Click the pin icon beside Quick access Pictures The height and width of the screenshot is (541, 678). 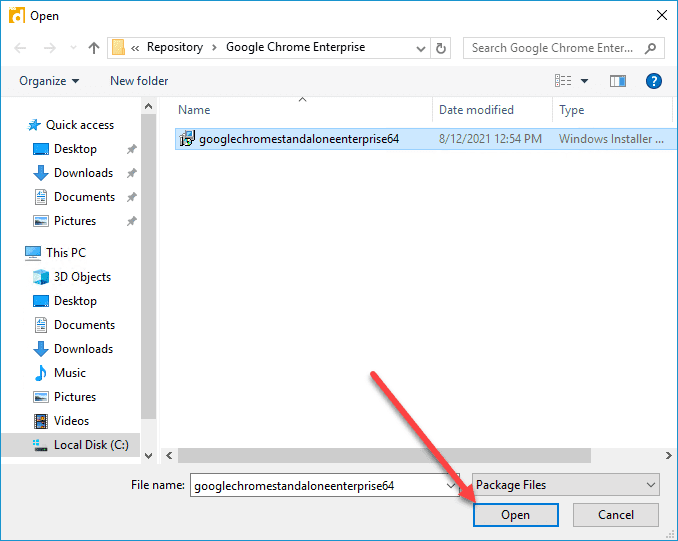tap(131, 221)
